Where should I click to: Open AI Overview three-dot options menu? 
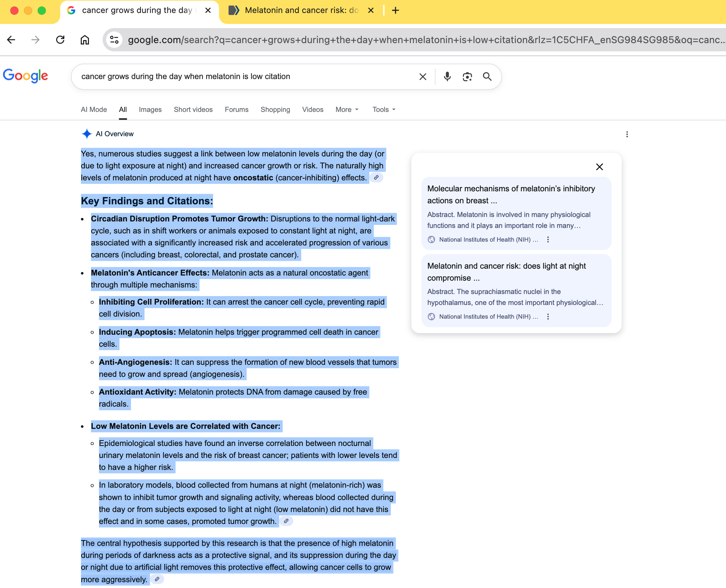(x=627, y=134)
